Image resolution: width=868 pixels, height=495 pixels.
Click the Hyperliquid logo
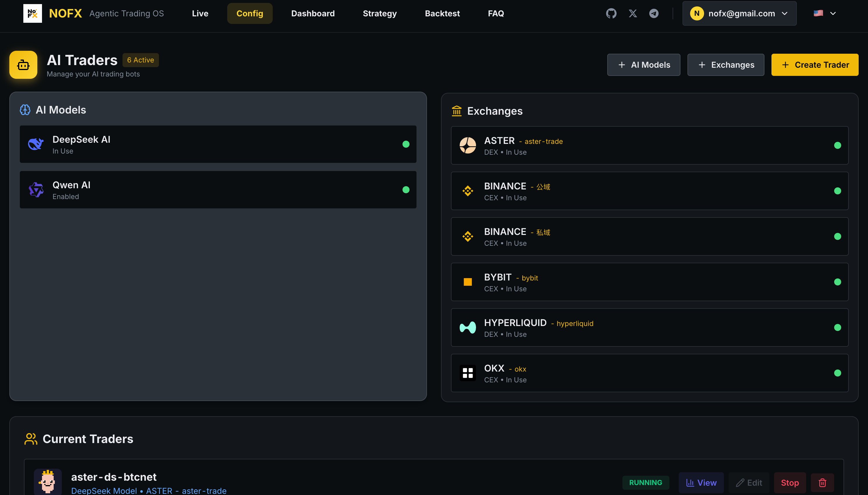[468, 328]
